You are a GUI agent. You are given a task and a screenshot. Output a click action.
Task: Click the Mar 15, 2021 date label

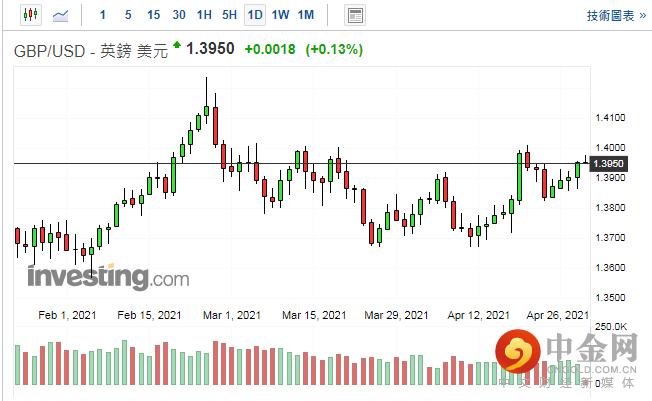point(314,315)
